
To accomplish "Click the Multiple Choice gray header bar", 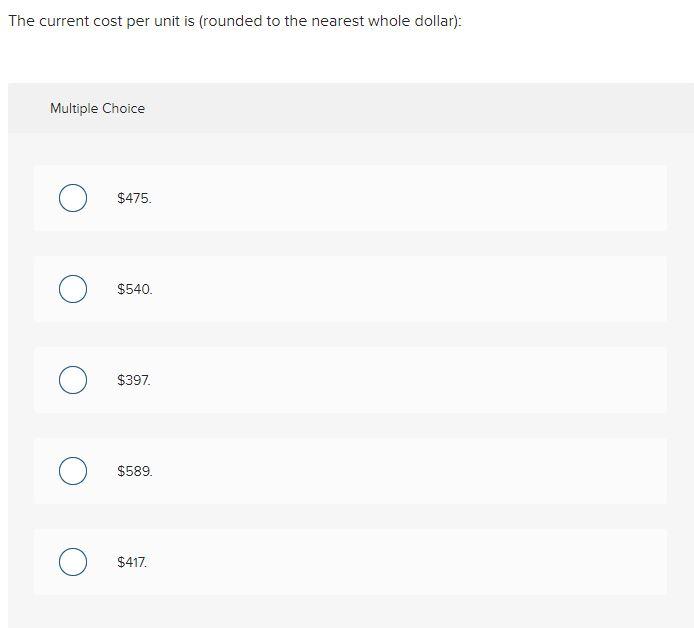I will click(x=351, y=108).
